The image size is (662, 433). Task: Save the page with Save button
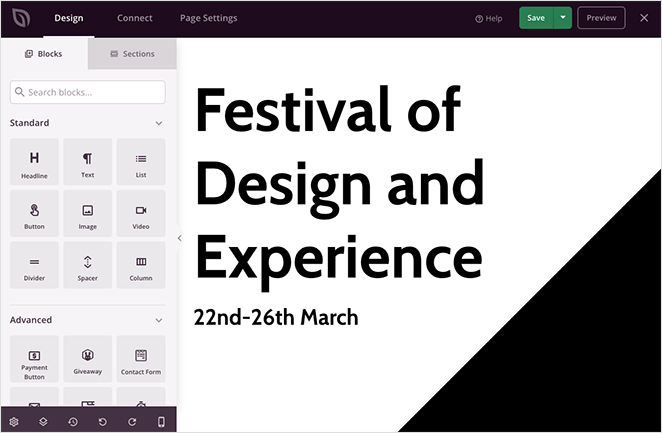point(536,18)
